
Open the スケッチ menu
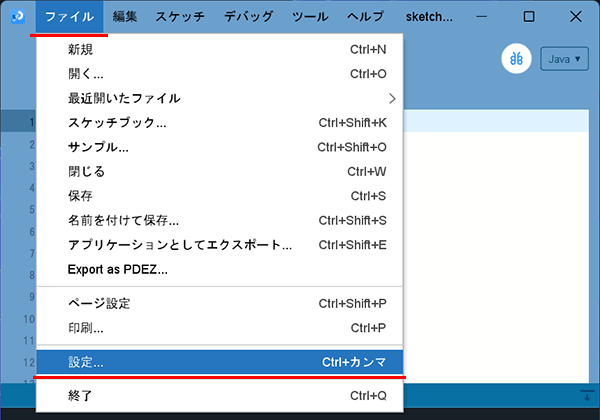[180, 16]
